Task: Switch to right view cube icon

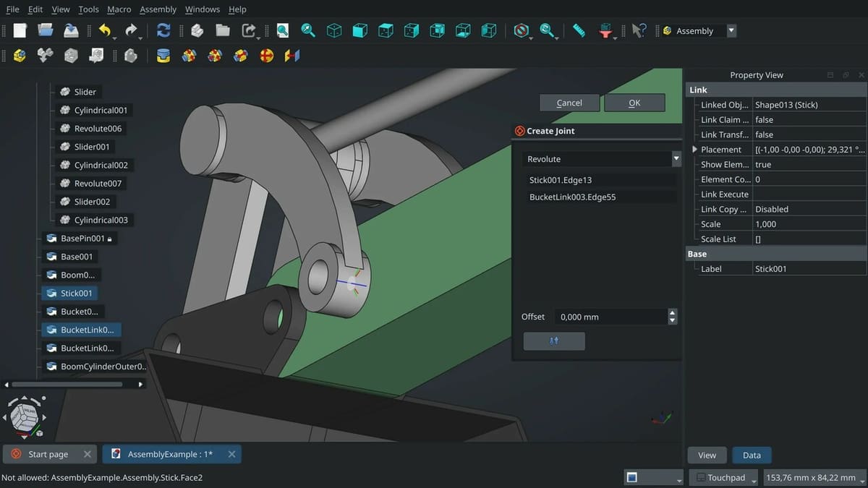Action: click(x=412, y=30)
